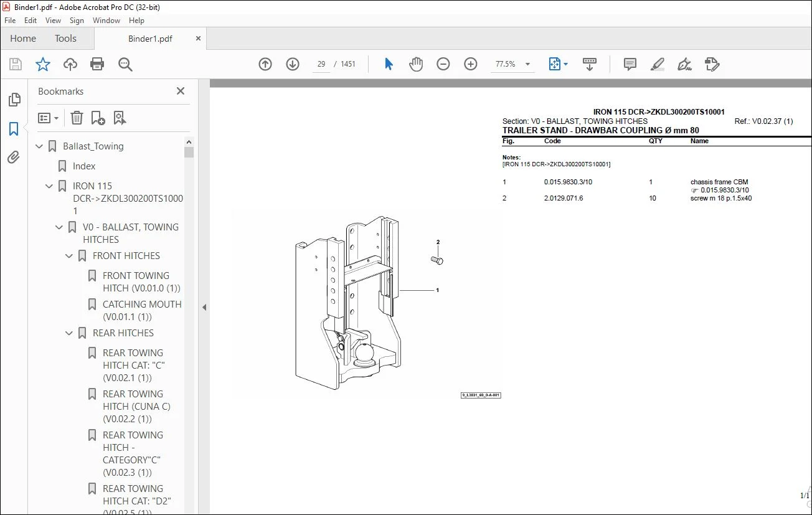This screenshot has height=515, width=812.
Task: Collapse the FRONT HITCHES bookmark
Action: click(x=70, y=256)
